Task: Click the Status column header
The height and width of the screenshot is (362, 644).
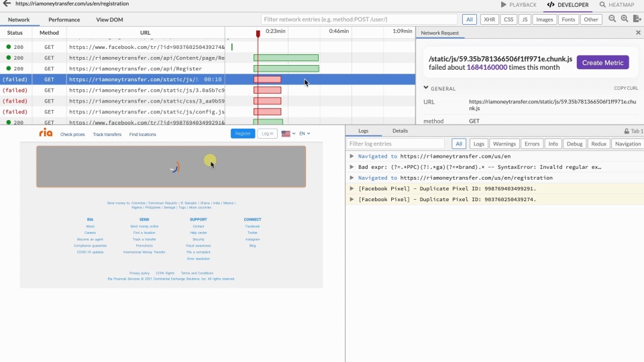Action: [x=15, y=33]
